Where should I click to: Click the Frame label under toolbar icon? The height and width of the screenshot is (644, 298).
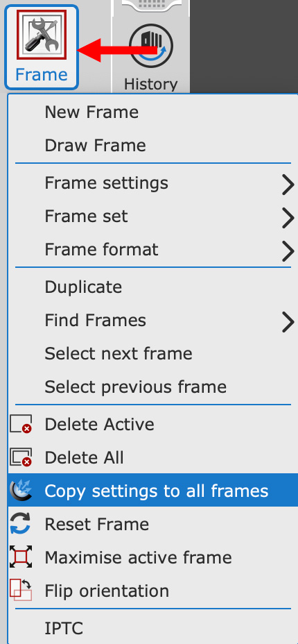pyautogui.click(x=42, y=75)
